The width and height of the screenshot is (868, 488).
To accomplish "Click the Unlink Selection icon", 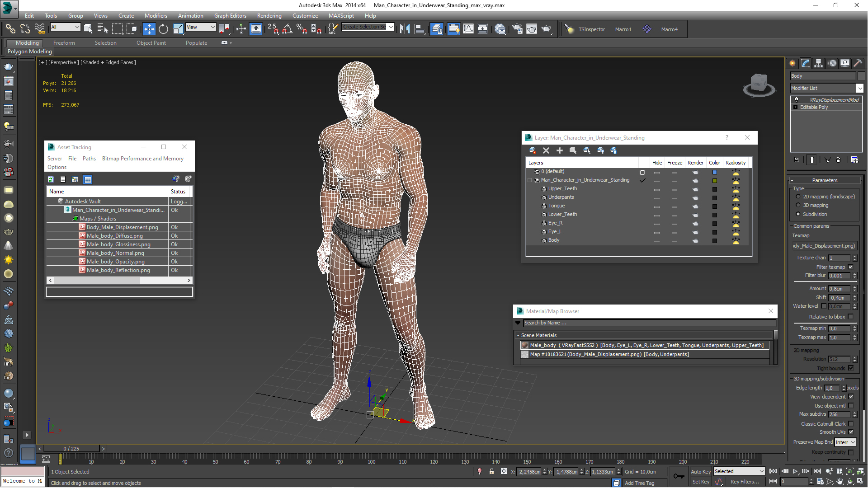I will pyautogui.click(x=25, y=29).
